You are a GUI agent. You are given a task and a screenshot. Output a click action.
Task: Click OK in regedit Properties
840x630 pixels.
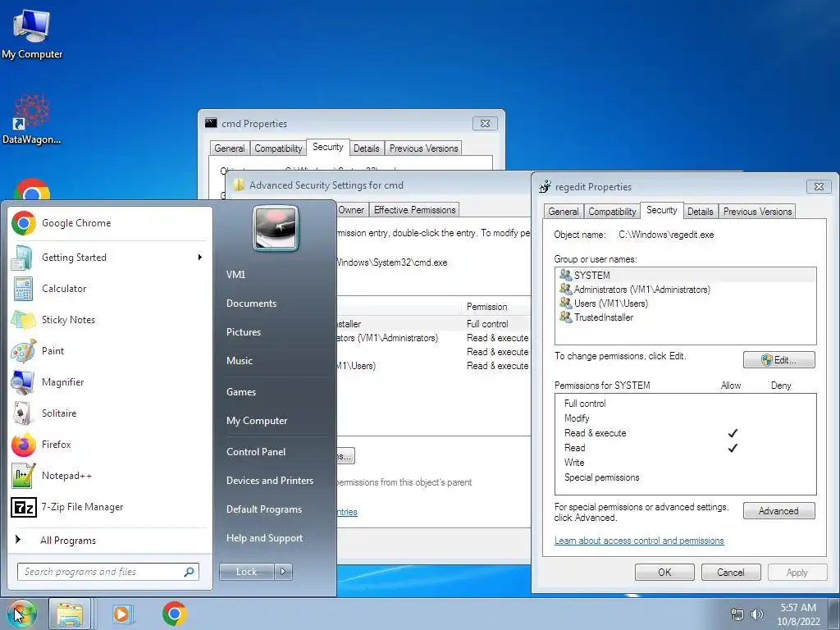pos(664,572)
